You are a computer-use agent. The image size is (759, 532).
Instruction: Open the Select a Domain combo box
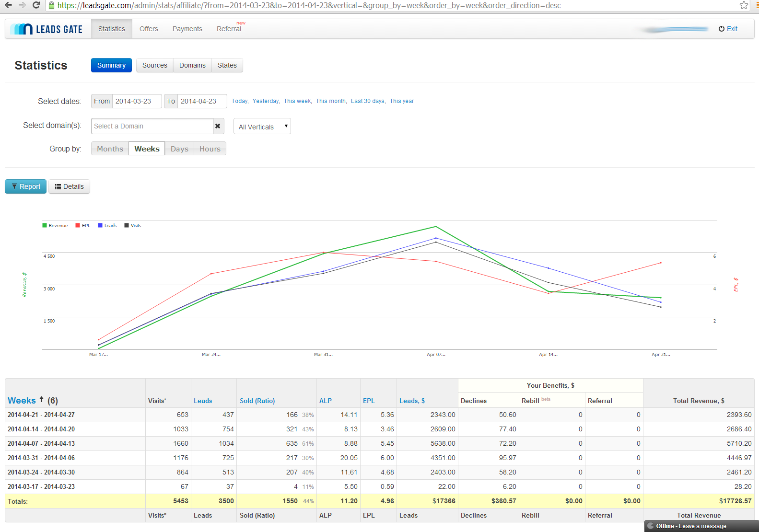click(152, 126)
